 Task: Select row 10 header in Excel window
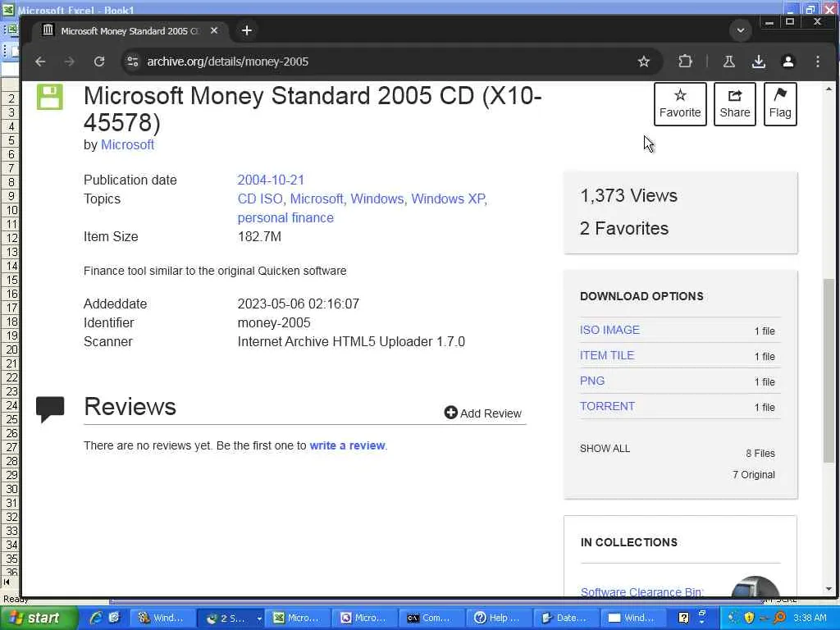(11, 210)
